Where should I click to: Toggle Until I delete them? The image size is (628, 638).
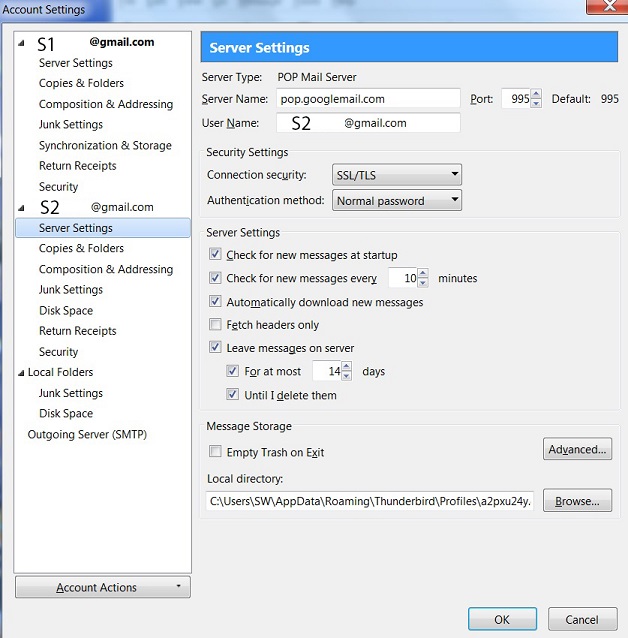[x=232, y=394]
